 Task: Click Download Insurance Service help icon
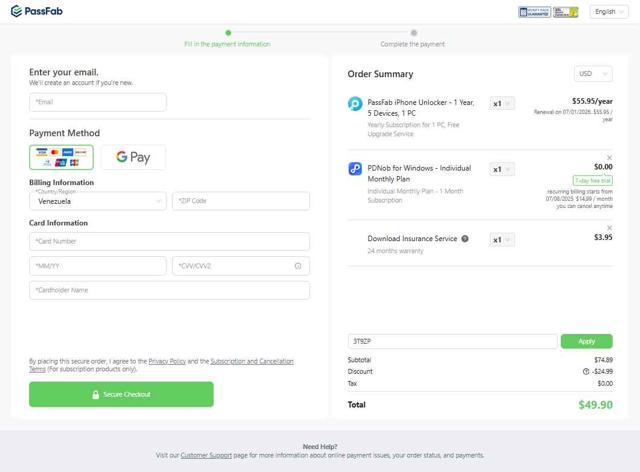pos(465,239)
